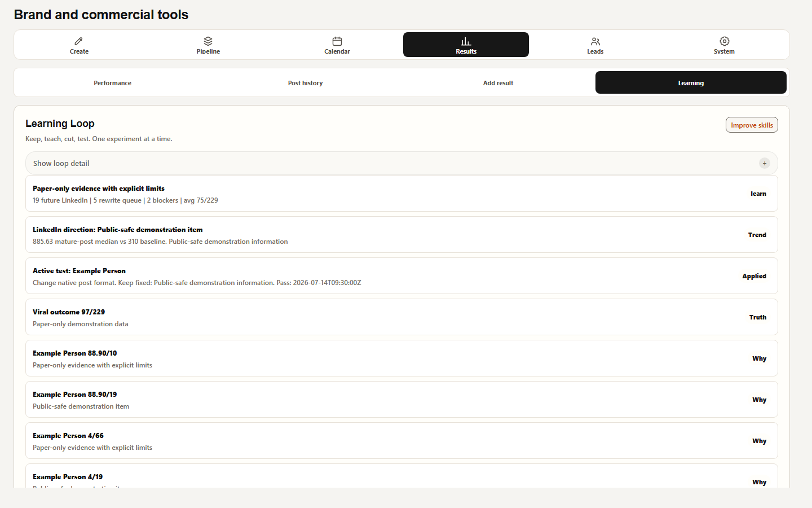Click Why on Example Person 4/66

click(759, 441)
